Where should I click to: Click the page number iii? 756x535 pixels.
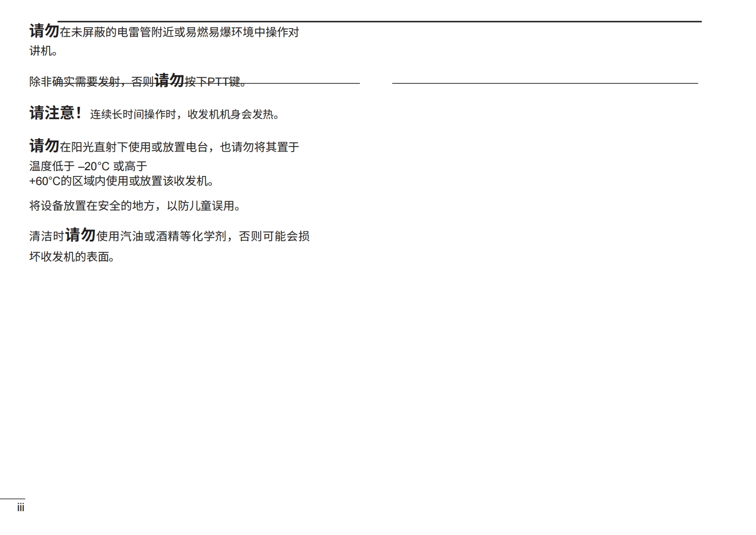pyautogui.click(x=20, y=508)
